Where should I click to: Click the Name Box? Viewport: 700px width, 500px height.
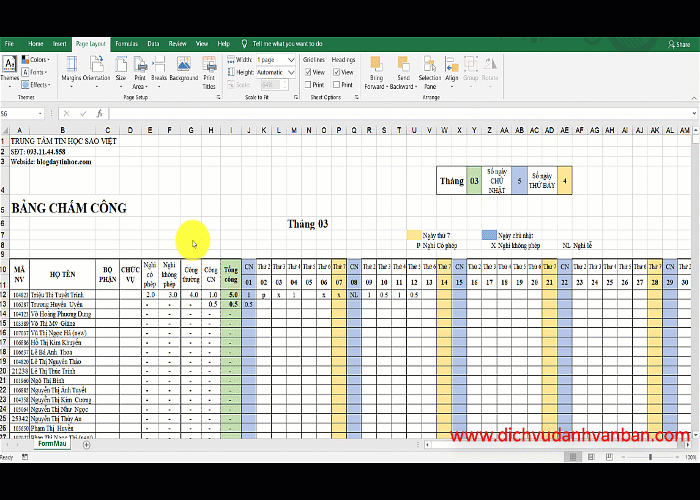coord(18,114)
